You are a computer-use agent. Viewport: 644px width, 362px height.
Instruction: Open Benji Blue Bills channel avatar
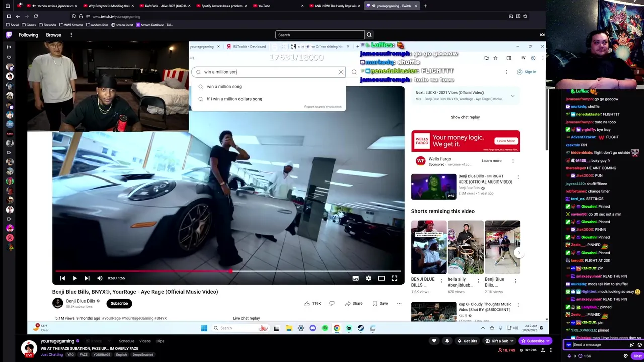(x=58, y=303)
